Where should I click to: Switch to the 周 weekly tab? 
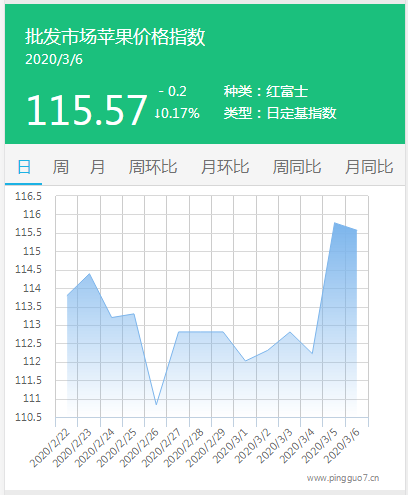pos(61,167)
